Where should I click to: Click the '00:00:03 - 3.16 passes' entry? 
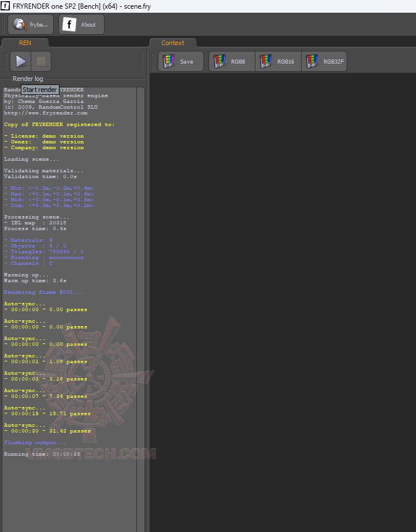(x=46, y=379)
